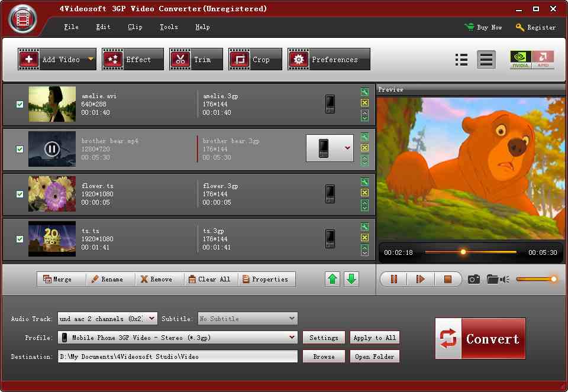Click the yellow remove icon in flower.ts row
This screenshot has width=568, height=392.
pos(365,193)
